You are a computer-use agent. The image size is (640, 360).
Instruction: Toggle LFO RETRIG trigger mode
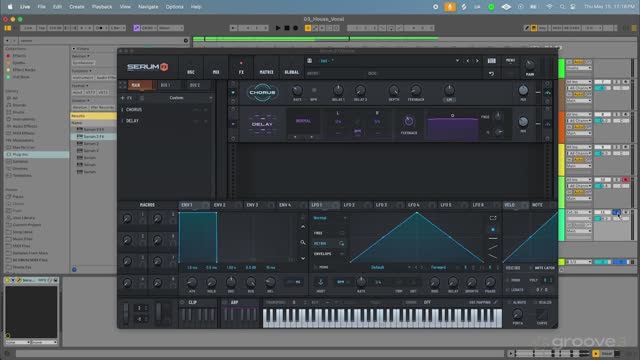click(329, 243)
